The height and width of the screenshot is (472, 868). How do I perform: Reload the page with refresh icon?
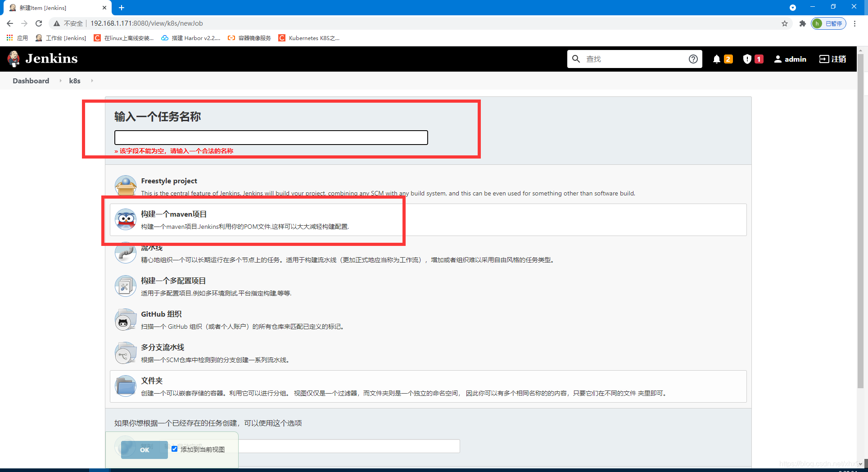click(39, 23)
